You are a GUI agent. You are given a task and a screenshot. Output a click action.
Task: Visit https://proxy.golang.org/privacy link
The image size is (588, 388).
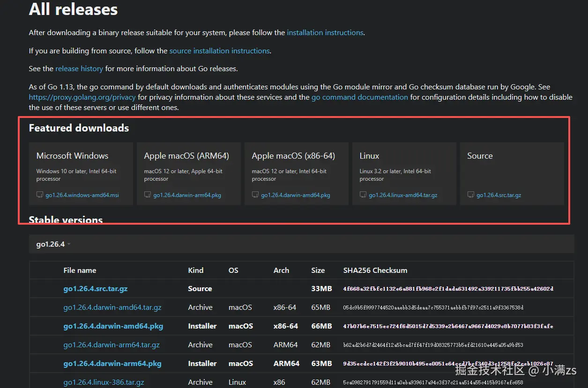tap(82, 97)
